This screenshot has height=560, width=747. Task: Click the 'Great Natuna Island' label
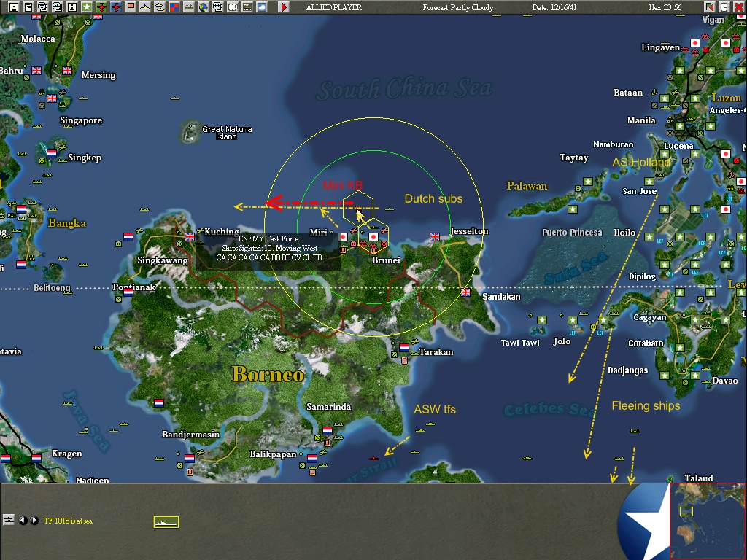[x=227, y=133]
